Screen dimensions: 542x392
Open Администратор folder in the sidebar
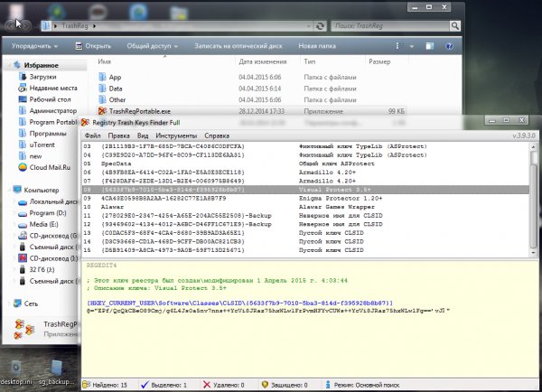53,111
